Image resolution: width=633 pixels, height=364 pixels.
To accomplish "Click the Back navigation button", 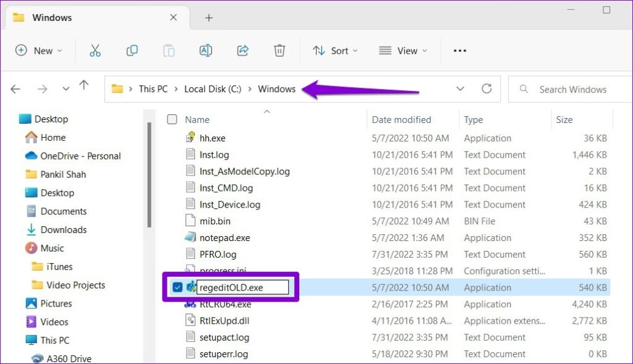I will [15, 89].
